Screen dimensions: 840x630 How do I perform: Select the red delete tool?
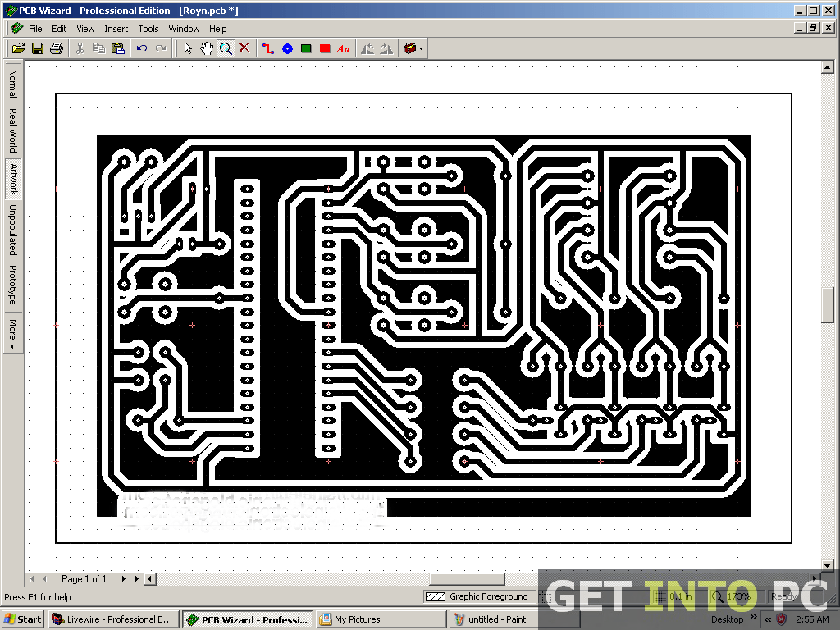point(244,48)
